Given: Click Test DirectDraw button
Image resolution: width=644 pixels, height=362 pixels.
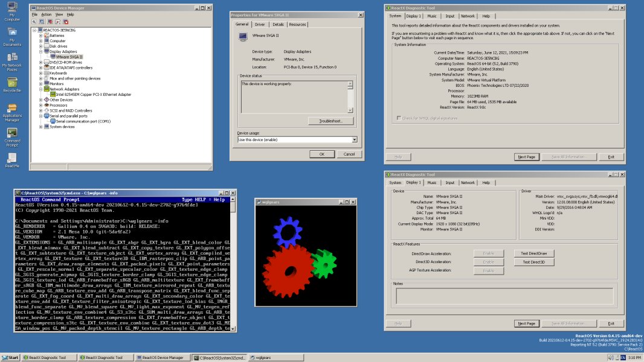Looking at the screenshot, I should tap(534, 253).
